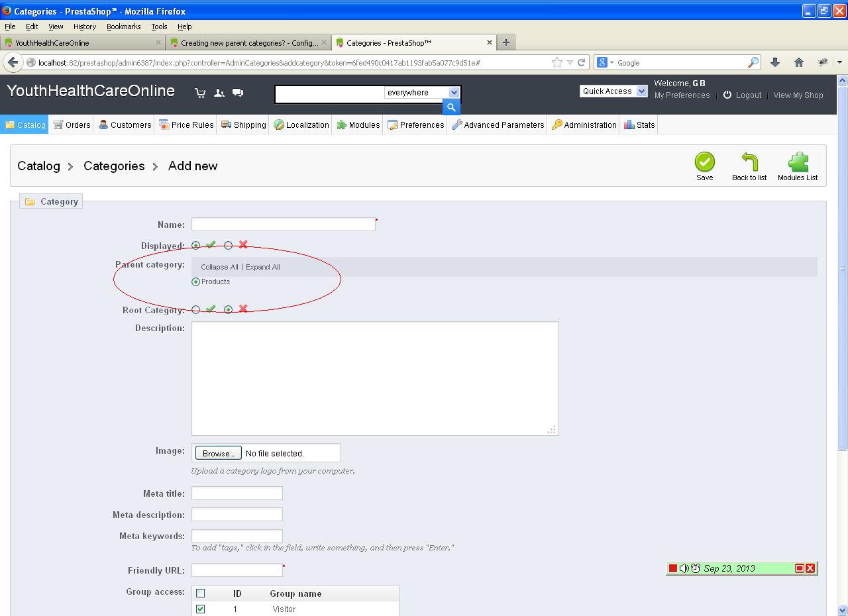The image size is (848, 616).
Task: Click the red stop icon in date widget
Action: [673, 568]
